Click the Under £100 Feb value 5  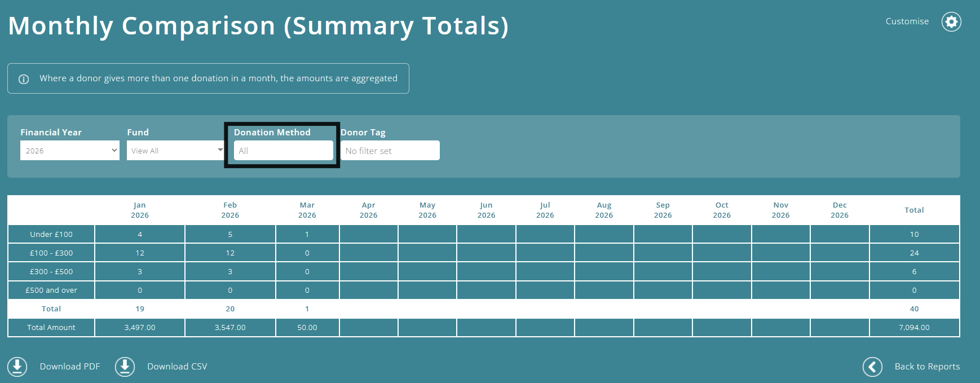tap(230, 234)
